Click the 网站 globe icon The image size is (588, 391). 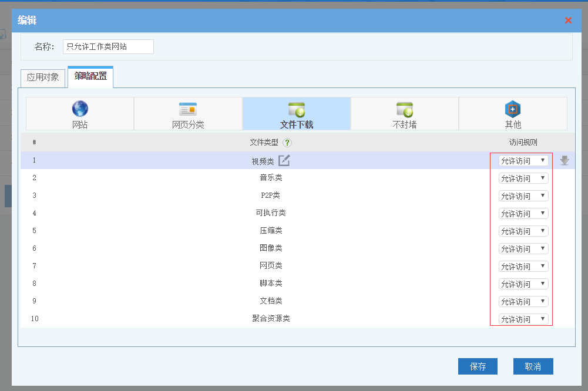coord(80,109)
